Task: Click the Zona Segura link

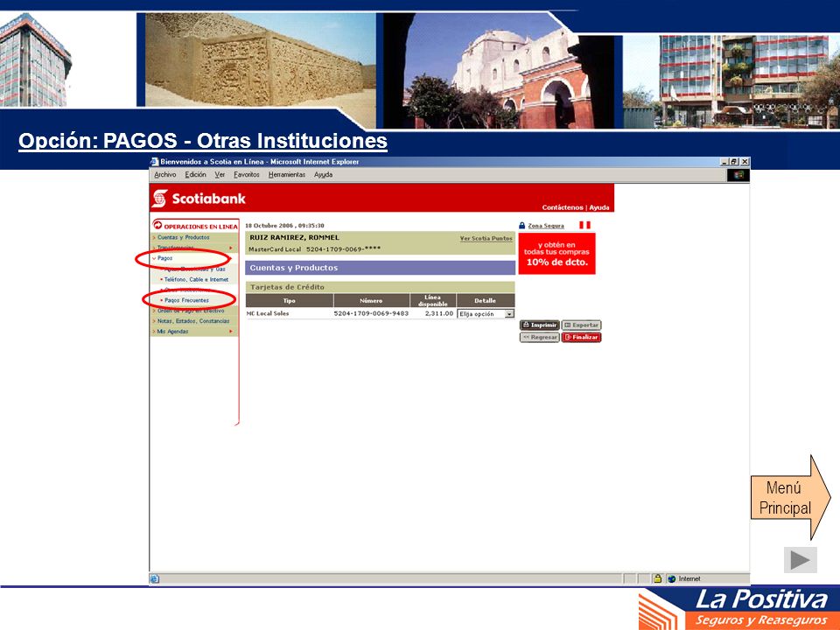Action: pyautogui.click(x=545, y=226)
